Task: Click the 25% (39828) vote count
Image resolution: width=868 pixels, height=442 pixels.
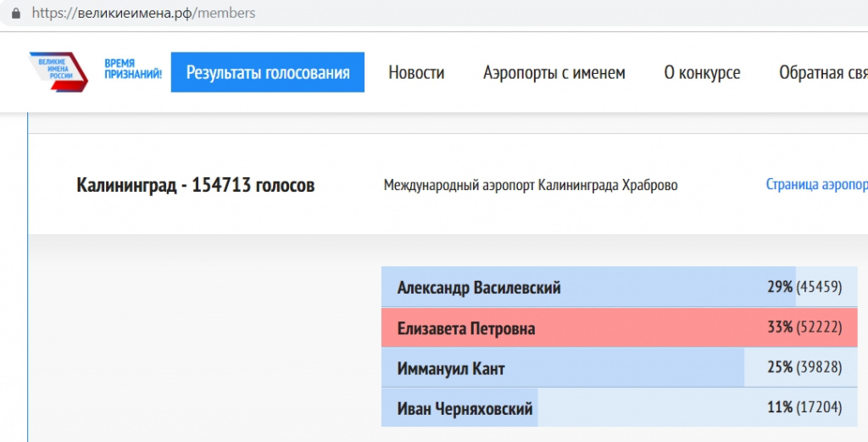Action: [x=804, y=367]
